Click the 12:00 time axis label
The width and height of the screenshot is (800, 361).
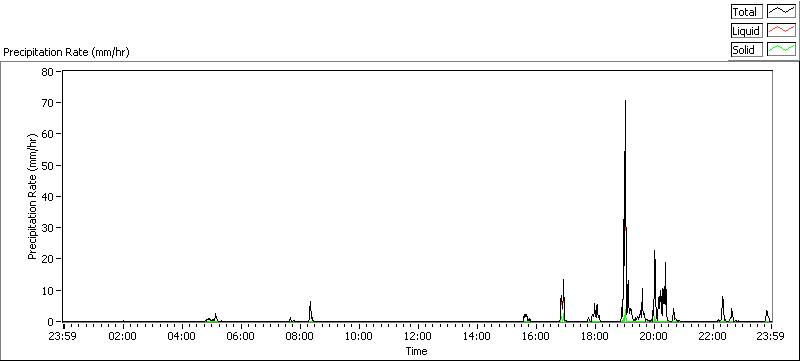[x=418, y=336]
